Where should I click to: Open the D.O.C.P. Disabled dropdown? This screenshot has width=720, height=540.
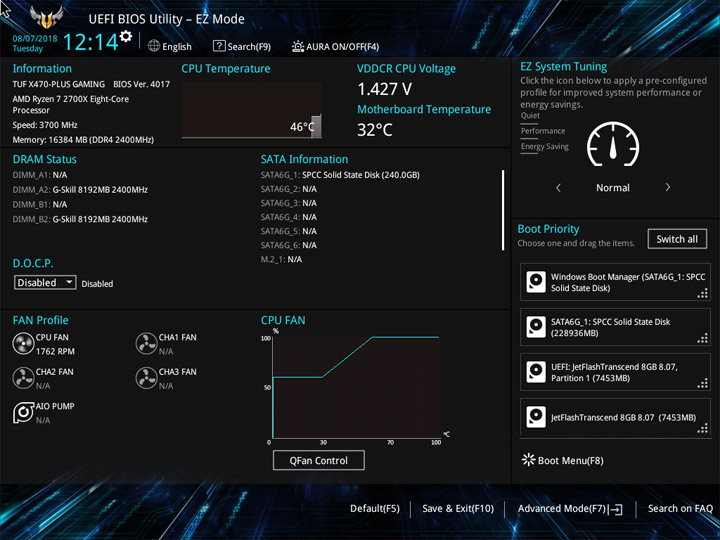(x=45, y=282)
